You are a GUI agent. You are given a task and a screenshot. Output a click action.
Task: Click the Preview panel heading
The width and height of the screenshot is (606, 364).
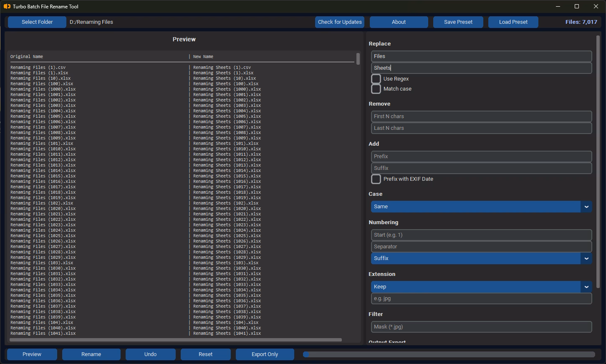point(184,39)
